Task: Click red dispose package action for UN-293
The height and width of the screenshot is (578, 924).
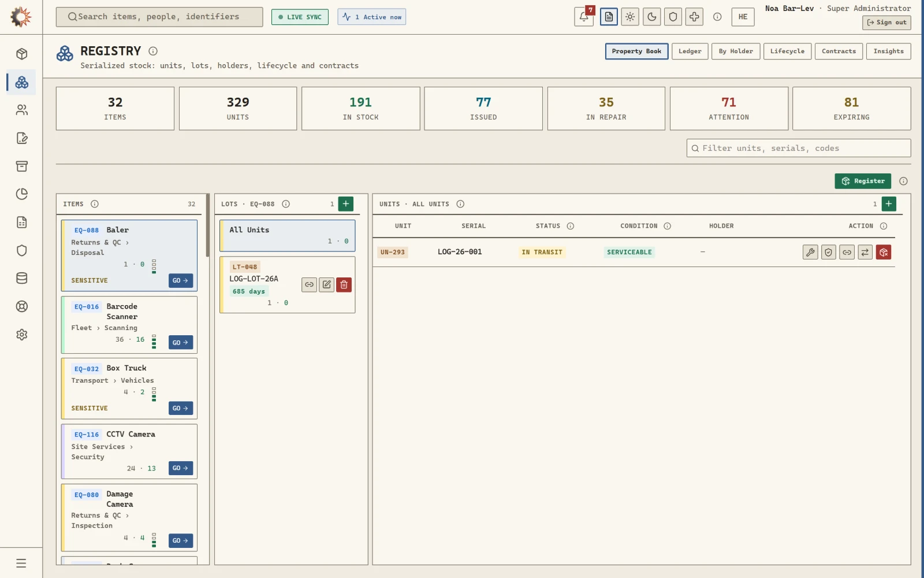Action: coord(884,252)
